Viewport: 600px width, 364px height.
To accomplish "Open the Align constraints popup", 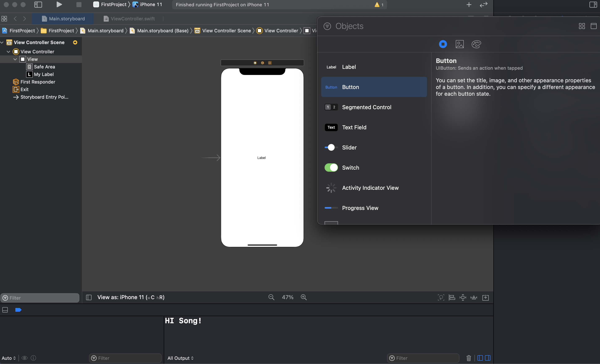I will click(x=452, y=297).
